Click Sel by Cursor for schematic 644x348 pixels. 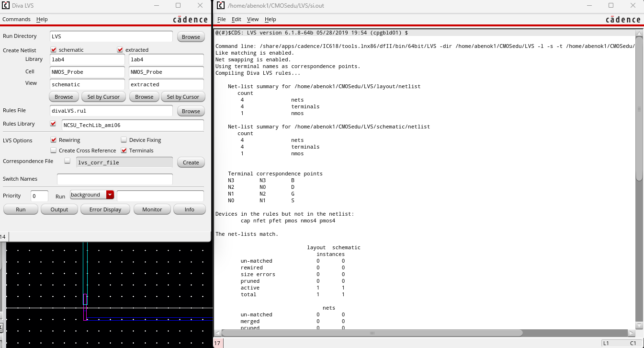103,97
